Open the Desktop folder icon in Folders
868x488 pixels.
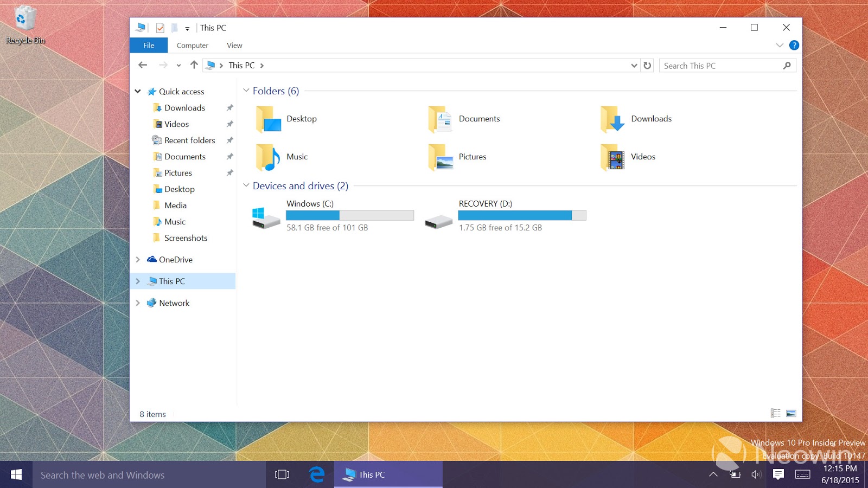click(x=269, y=119)
